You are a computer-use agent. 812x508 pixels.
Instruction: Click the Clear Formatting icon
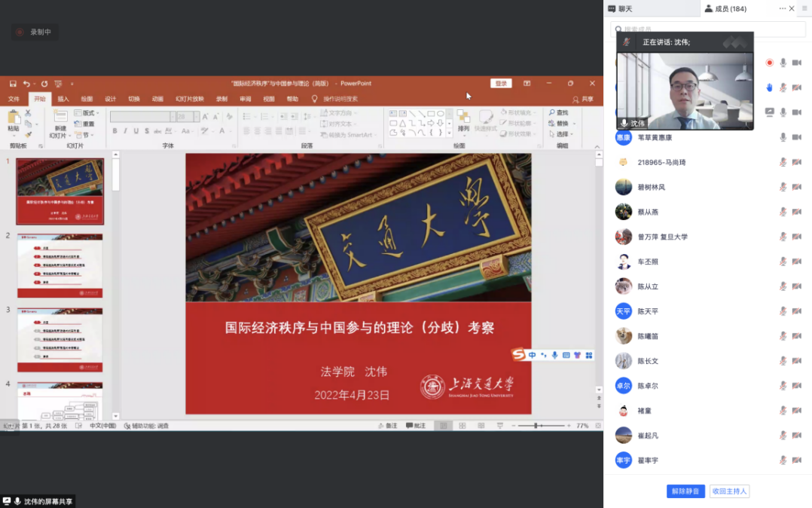pos(230,117)
